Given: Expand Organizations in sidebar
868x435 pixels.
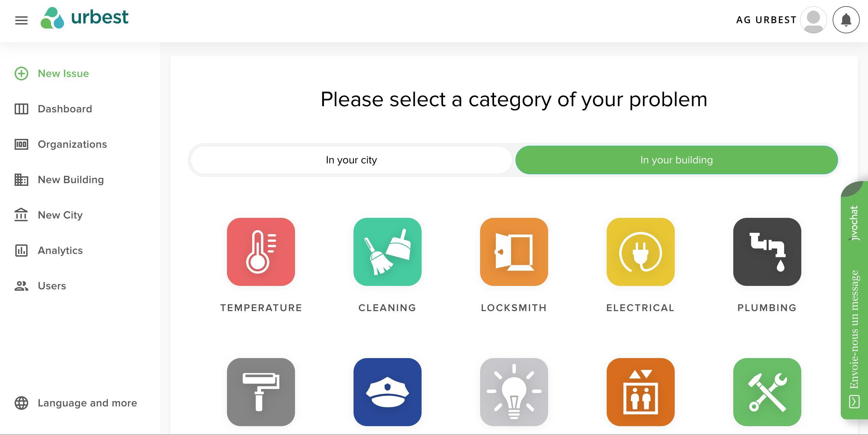Looking at the screenshot, I should click(71, 144).
